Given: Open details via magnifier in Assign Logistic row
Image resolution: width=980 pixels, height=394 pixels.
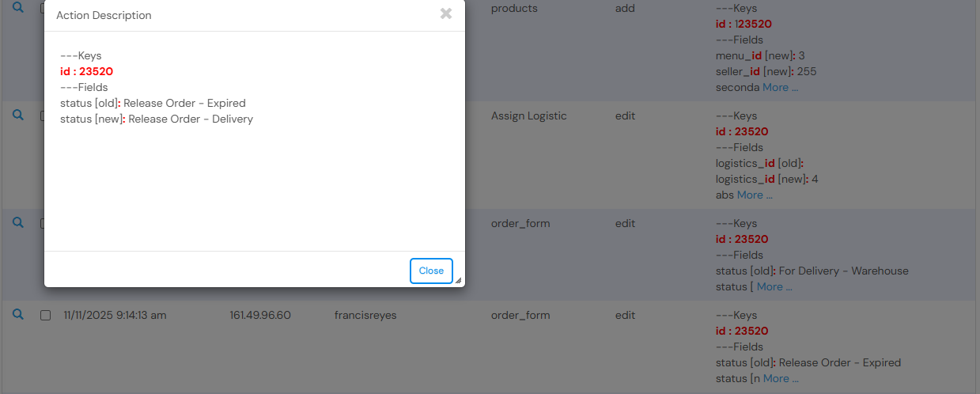Looking at the screenshot, I should [x=18, y=115].
